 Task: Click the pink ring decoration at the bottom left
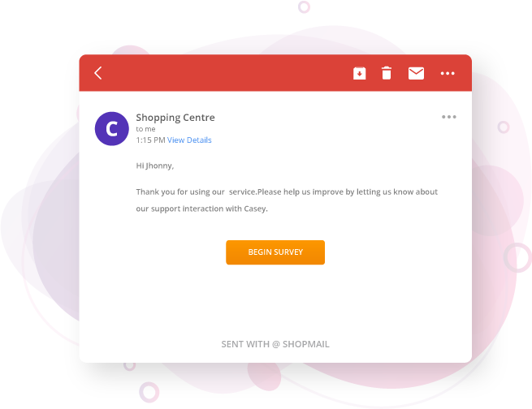[x=149, y=392]
